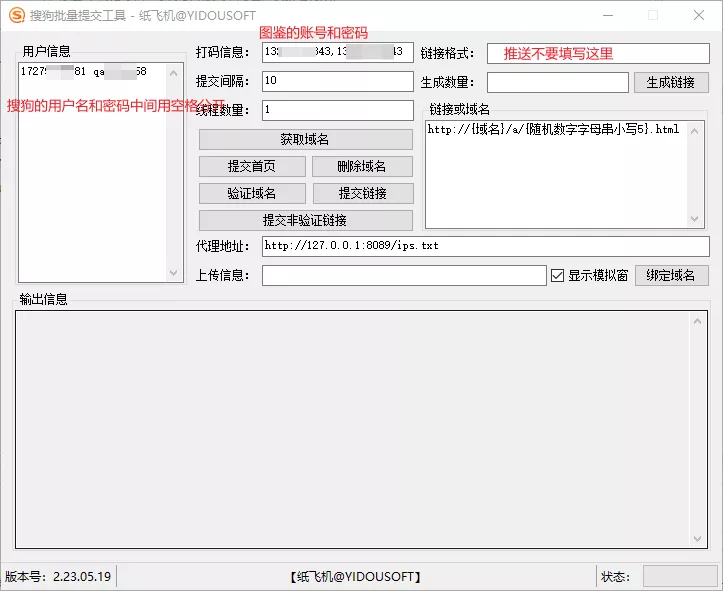Focus the 上传信息 input field
The height and width of the screenshot is (591, 723).
(404, 275)
